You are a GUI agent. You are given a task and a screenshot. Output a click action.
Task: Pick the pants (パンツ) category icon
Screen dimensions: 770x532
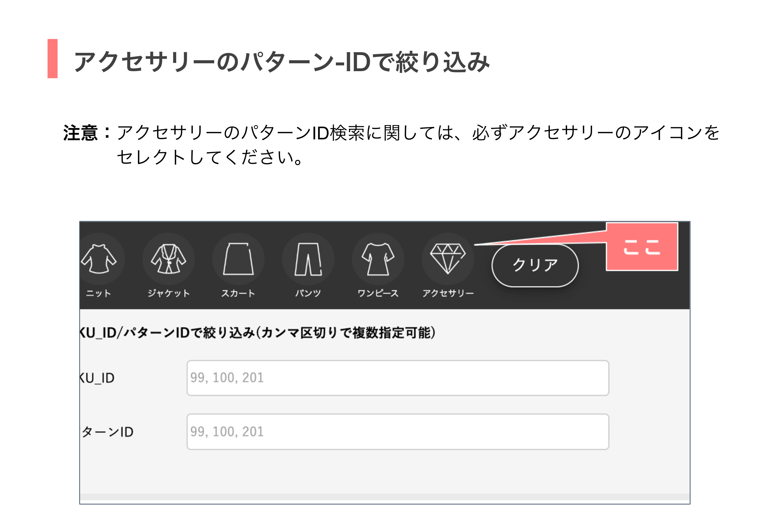tap(308, 259)
